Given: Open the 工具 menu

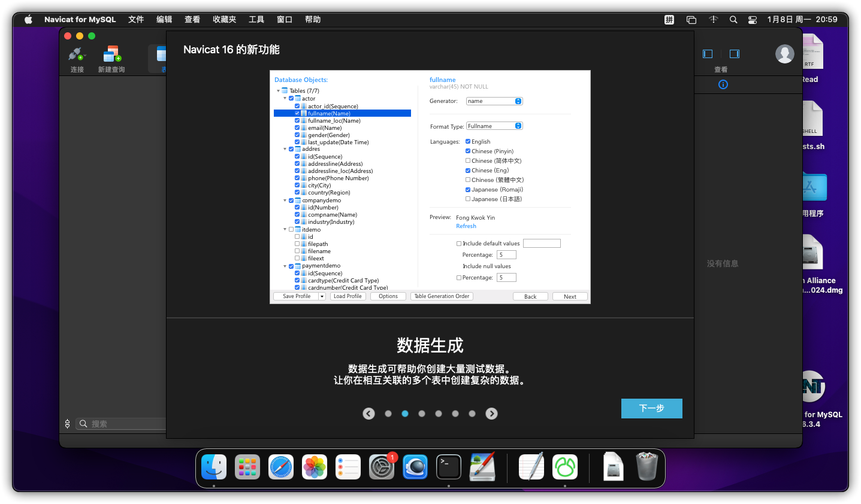Looking at the screenshot, I should point(256,19).
